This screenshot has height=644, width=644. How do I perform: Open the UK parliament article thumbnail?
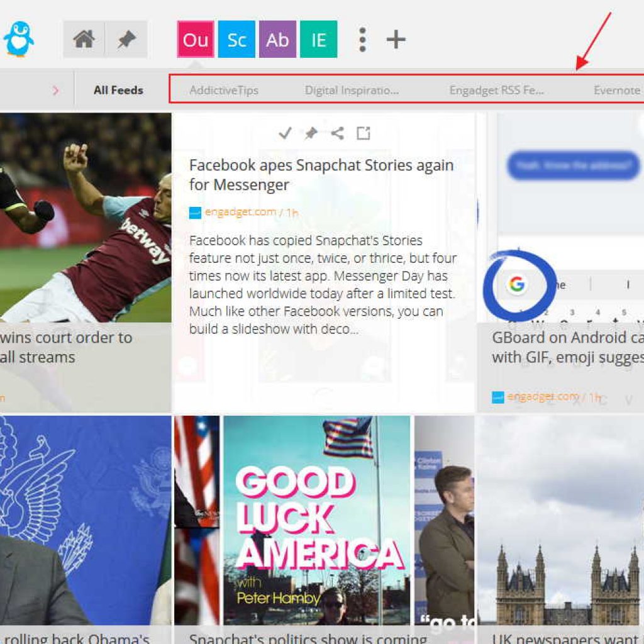560,520
